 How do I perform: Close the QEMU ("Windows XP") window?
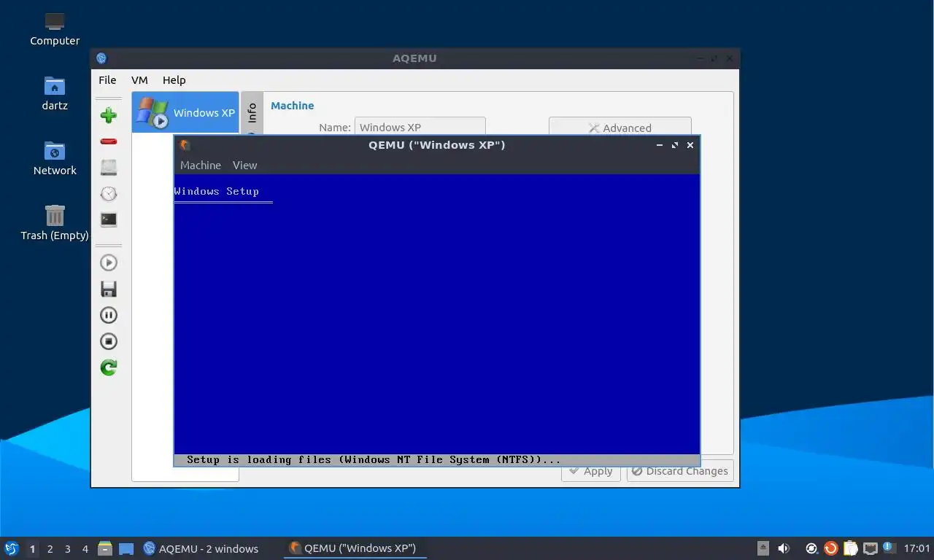(x=690, y=145)
